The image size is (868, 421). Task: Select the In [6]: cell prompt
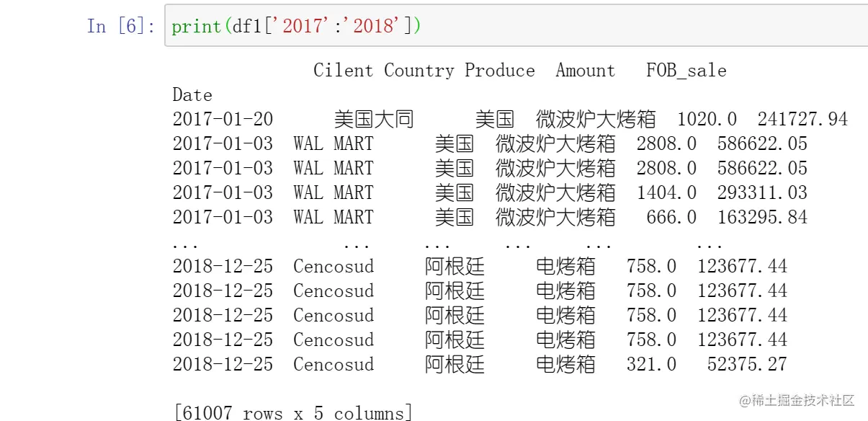click(120, 26)
